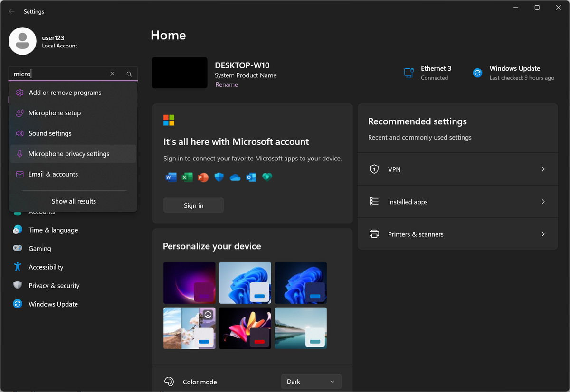Click the gear icon beside Add or remove programs
570x392 pixels.
pos(19,93)
